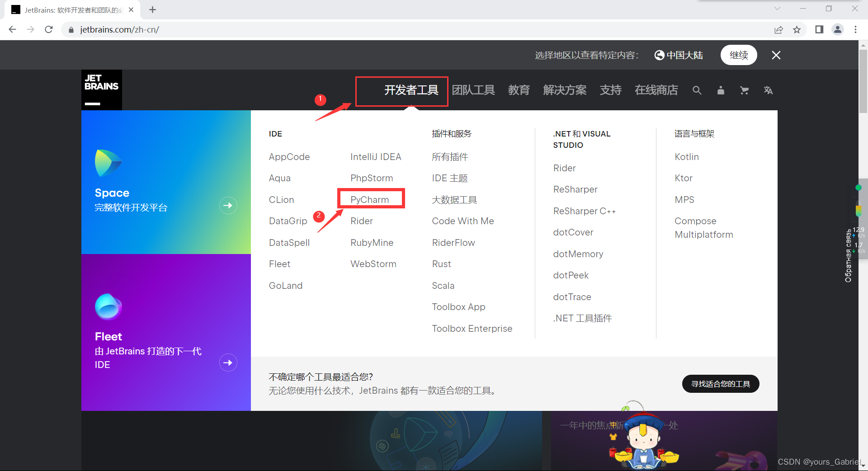868x471 pixels.
Task: Open the tab search chevron
Action: (x=777, y=9)
